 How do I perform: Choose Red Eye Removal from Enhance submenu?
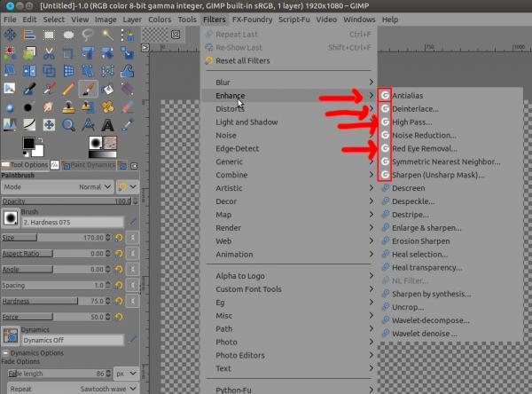pyautogui.click(x=425, y=148)
